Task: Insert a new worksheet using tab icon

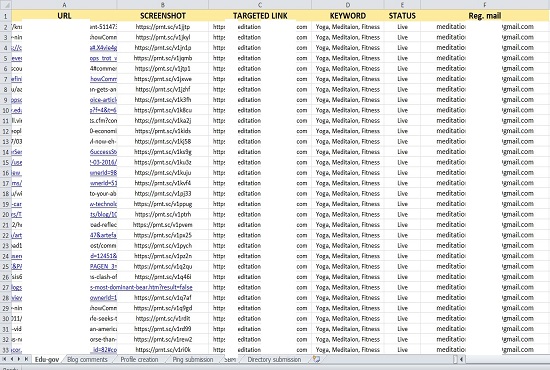Action: (316, 359)
